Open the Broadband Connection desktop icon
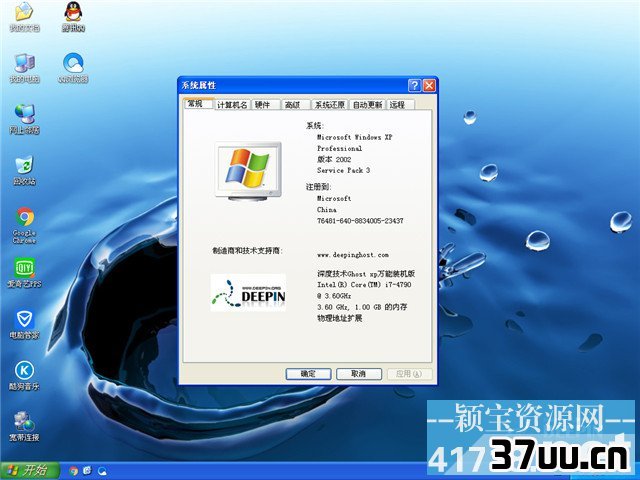The width and height of the screenshot is (640, 480). 24,427
